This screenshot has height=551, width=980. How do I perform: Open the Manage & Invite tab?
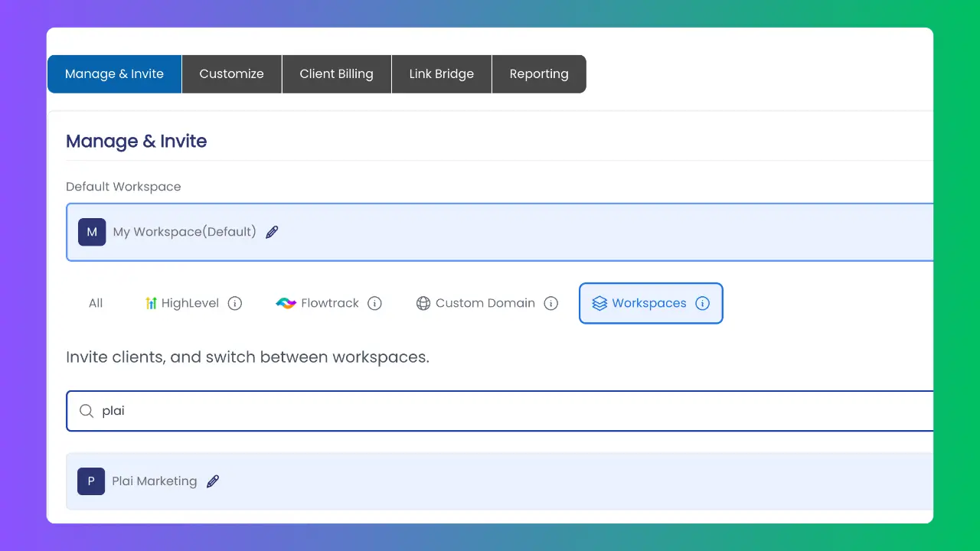click(x=114, y=74)
